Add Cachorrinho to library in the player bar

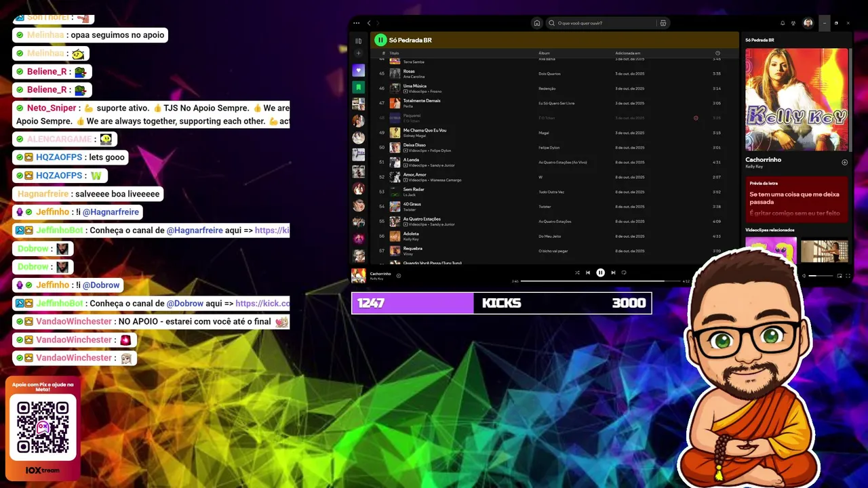tap(399, 276)
